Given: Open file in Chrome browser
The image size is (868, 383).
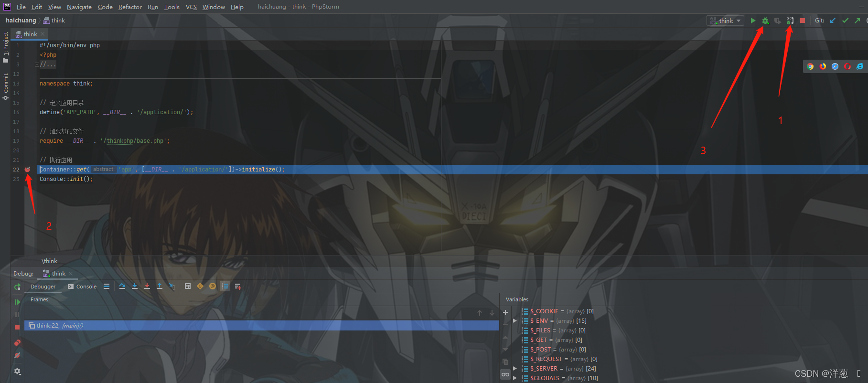Looking at the screenshot, I should (810, 66).
